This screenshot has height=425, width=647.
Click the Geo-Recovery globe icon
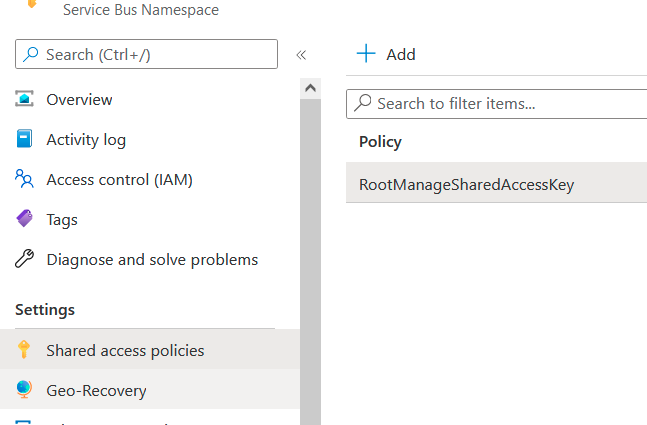pyautogui.click(x=25, y=390)
